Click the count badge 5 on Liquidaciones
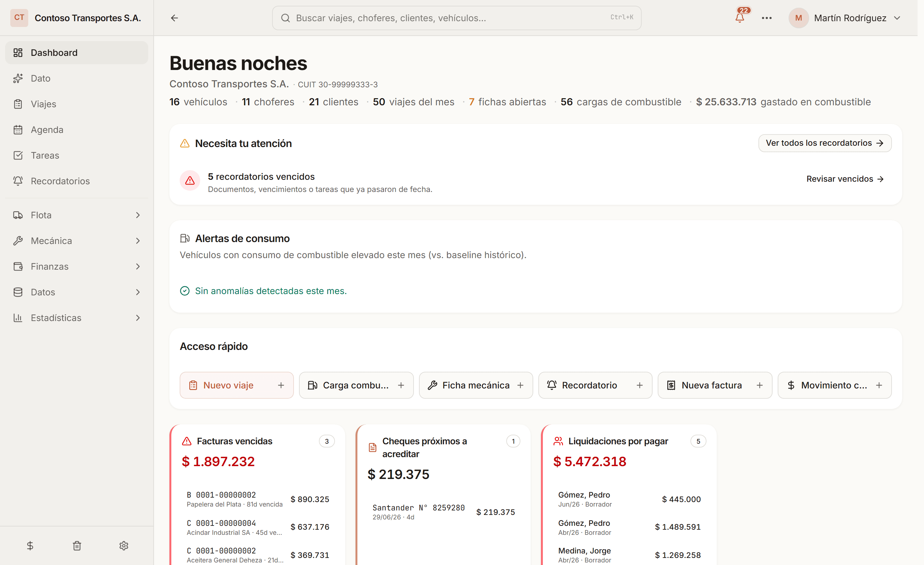This screenshot has width=924, height=565. click(x=698, y=441)
